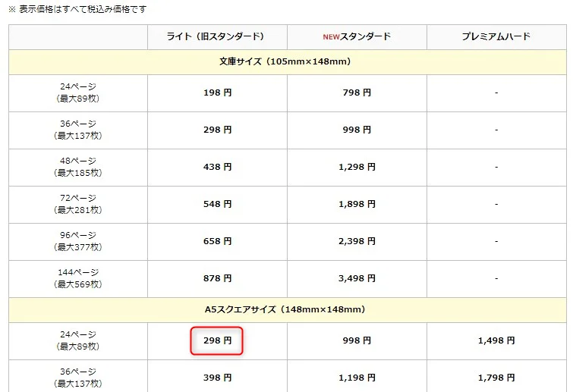This screenshot has height=392, width=573.
Task: Click the 1,898 円 price cell
Action: (x=357, y=204)
